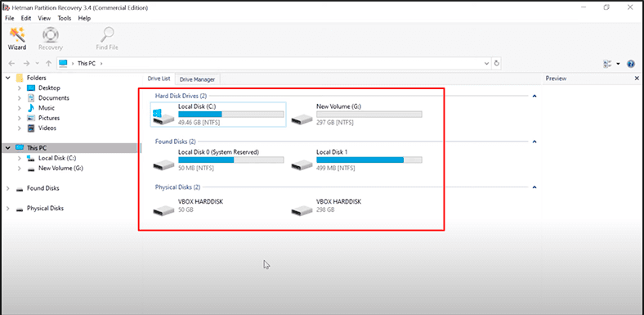The height and width of the screenshot is (315, 644).
Task: Click the 499 MB [NTFS] label
Action: [336, 168]
